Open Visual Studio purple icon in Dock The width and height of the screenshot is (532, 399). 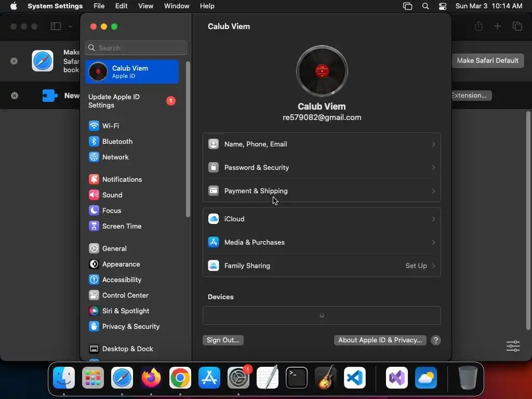coord(397,378)
